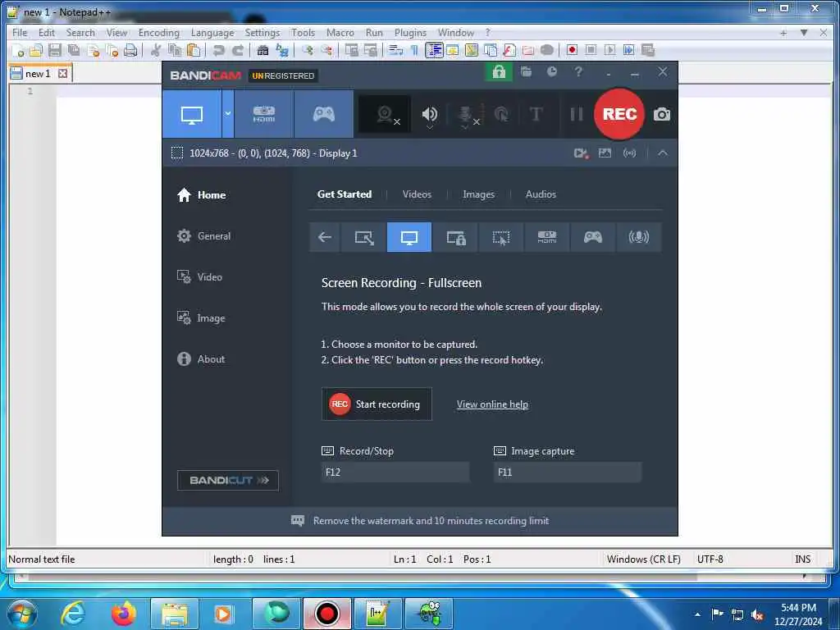Click the Find binoculars icon in Notepad++ toolbar
Screen dimensions: 840x630
point(262,50)
